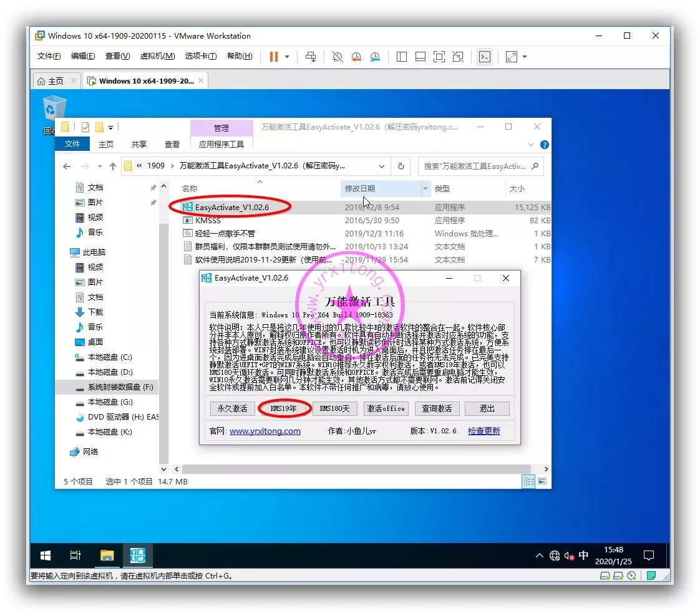Open the www.yrxitong.com link

pos(265,431)
